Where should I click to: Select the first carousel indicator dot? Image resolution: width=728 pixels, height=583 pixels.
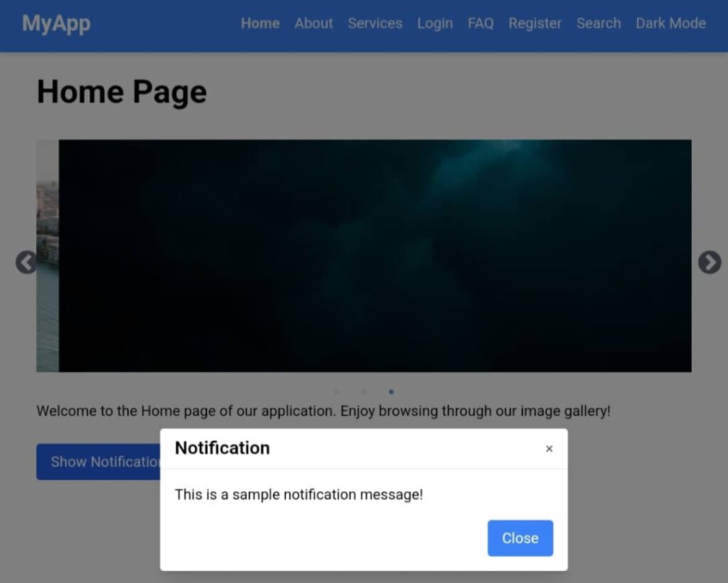click(x=336, y=392)
